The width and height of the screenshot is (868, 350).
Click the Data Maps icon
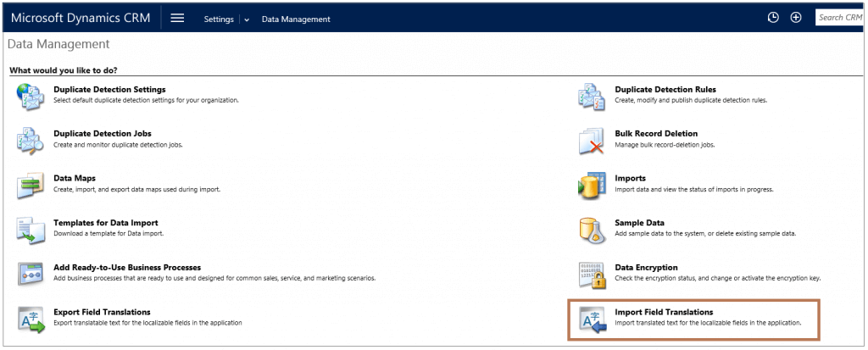tap(31, 185)
